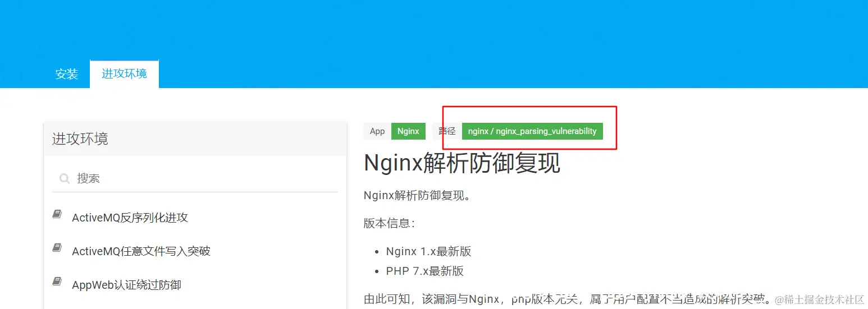
Task: Click the PHP 7.x最新版 list item
Action: point(425,271)
